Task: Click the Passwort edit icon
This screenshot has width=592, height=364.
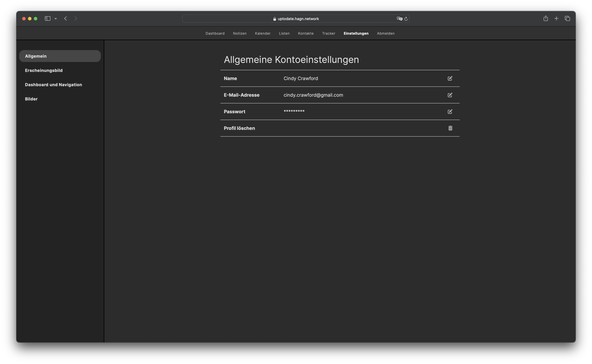Action: pyautogui.click(x=450, y=112)
